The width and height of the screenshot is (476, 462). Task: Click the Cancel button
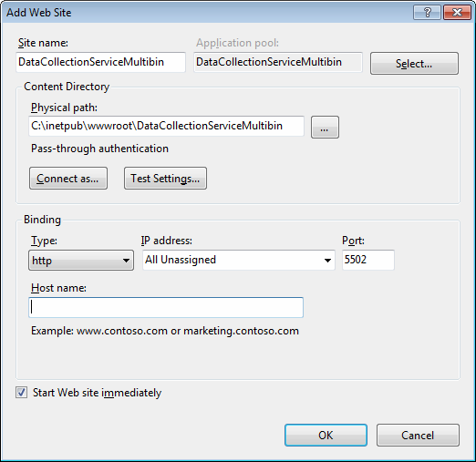tap(418, 436)
